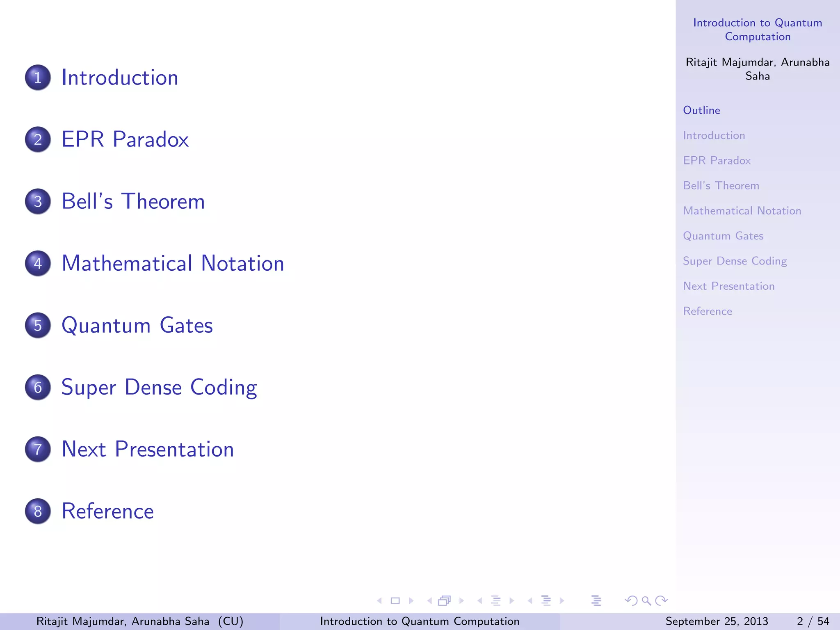The height and width of the screenshot is (630, 840).
Task: Open Mathematical Notation in main outline list
Action: coord(173,263)
